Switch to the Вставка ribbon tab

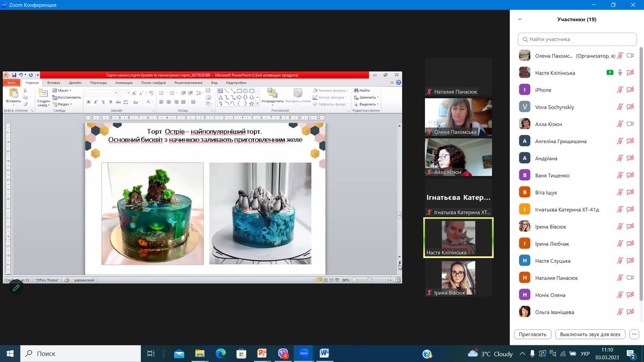point(54,83)
